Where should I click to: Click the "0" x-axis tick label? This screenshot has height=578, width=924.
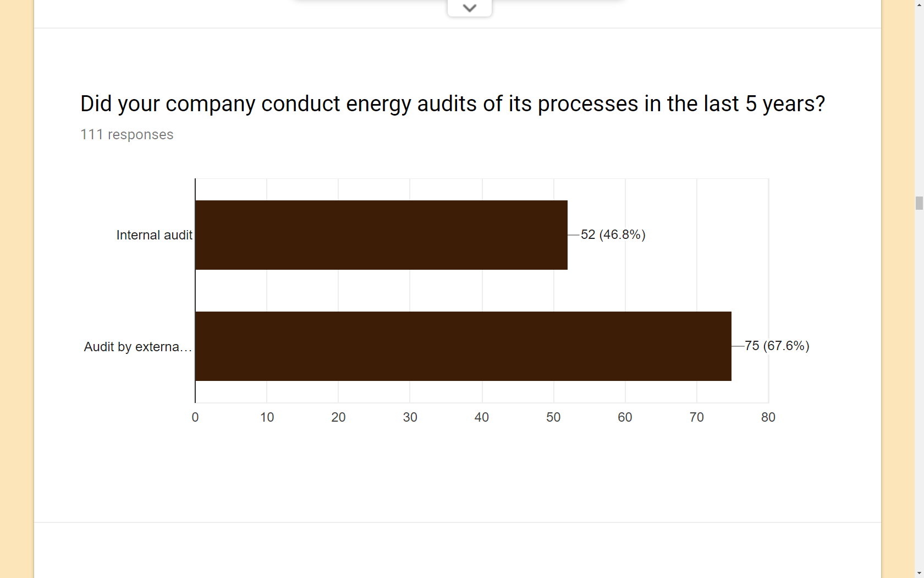pos(195,417)
